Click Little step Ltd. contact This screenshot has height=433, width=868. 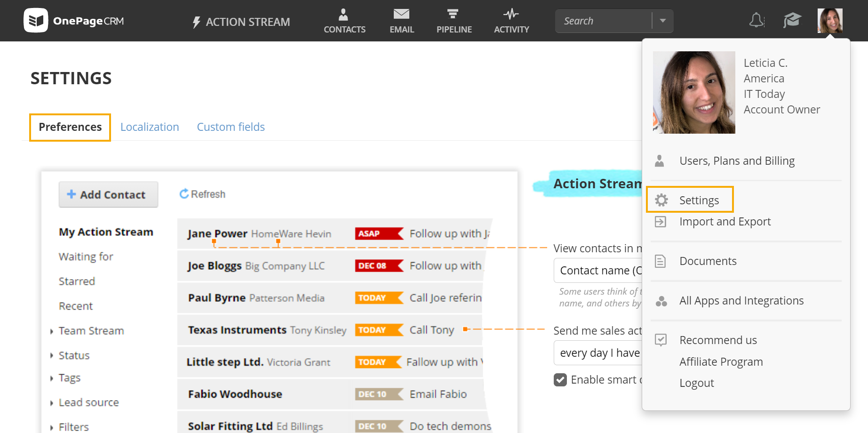coord(225,362)
